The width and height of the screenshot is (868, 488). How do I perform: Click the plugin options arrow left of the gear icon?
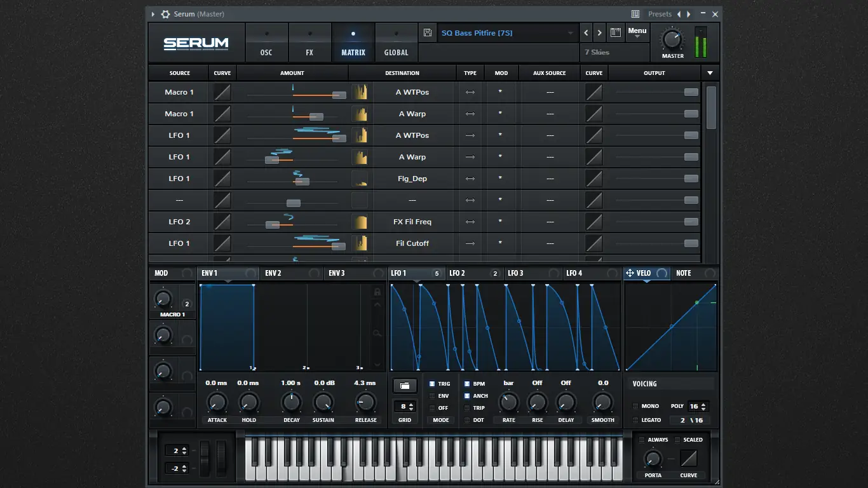coord(153,14)
